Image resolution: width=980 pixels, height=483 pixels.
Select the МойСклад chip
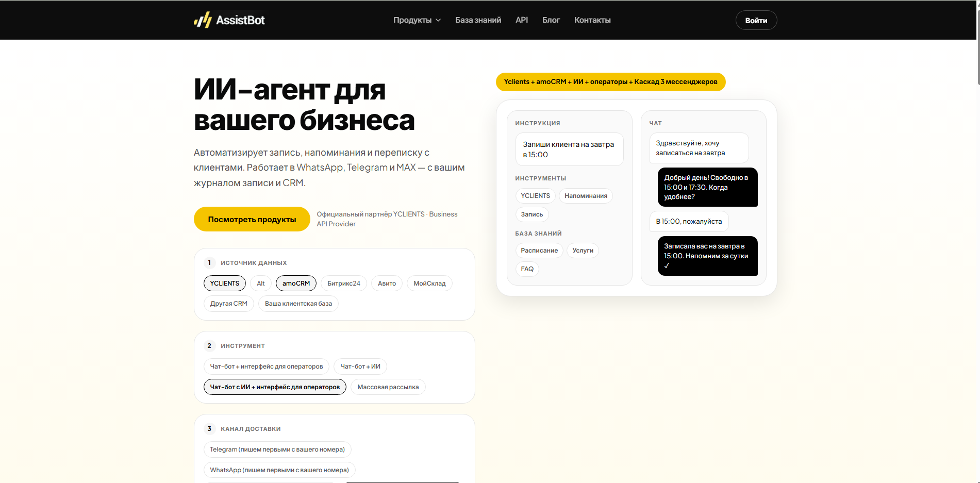tap(429, 283)
